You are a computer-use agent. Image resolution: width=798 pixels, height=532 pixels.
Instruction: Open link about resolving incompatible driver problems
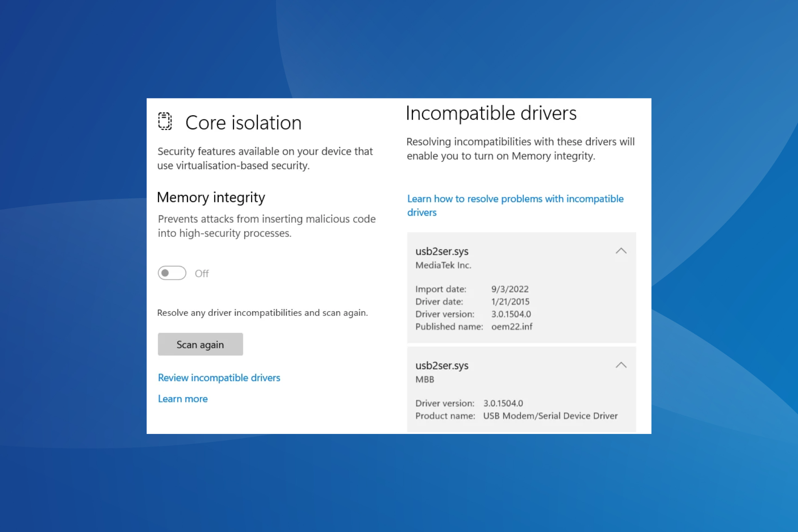point(515,205)
